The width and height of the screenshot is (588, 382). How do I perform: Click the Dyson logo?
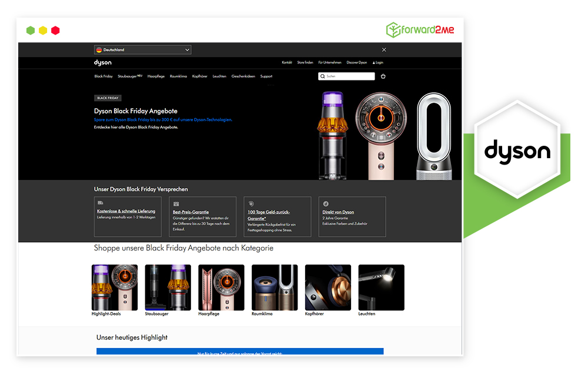102,62
